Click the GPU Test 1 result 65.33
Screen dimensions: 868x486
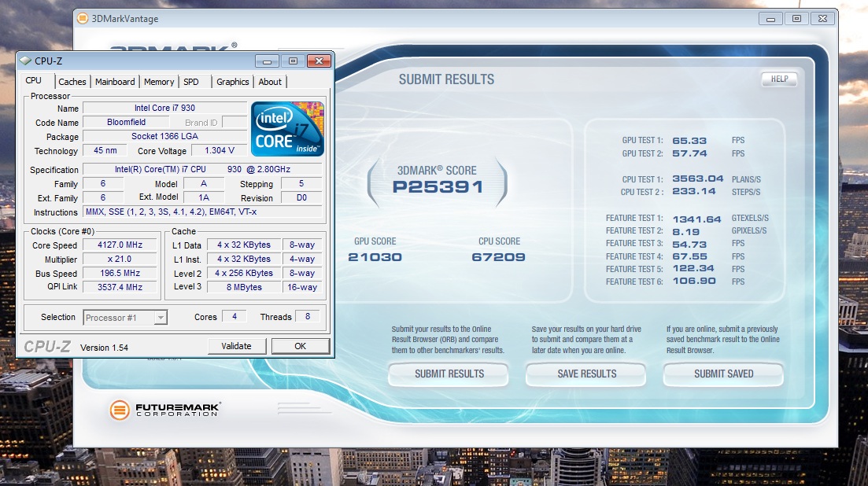[x=689, y=141]
